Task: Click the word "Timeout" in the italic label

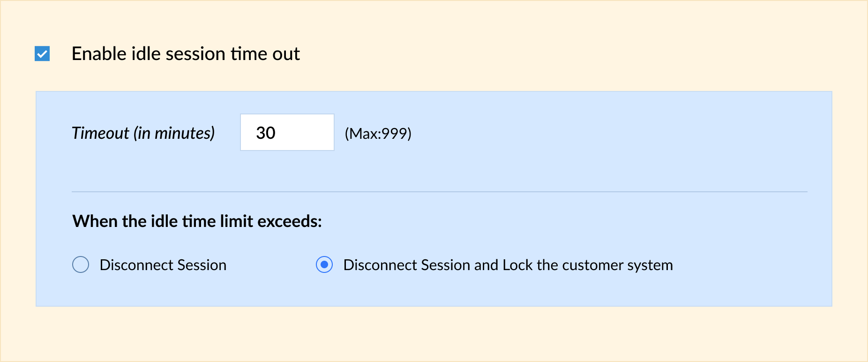Action: (100, 133)
